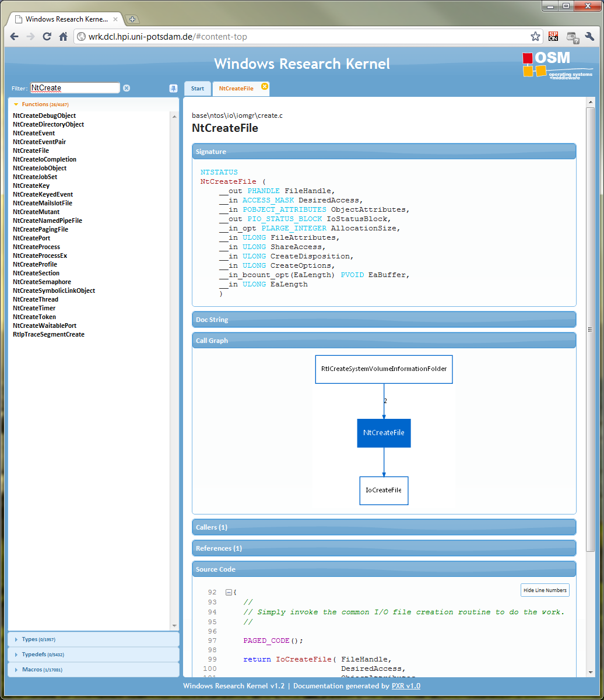The image size is (604, 700).
Task: Click the PIO_STATUS_BLOCK type in signature
Action: click(285, 219)
